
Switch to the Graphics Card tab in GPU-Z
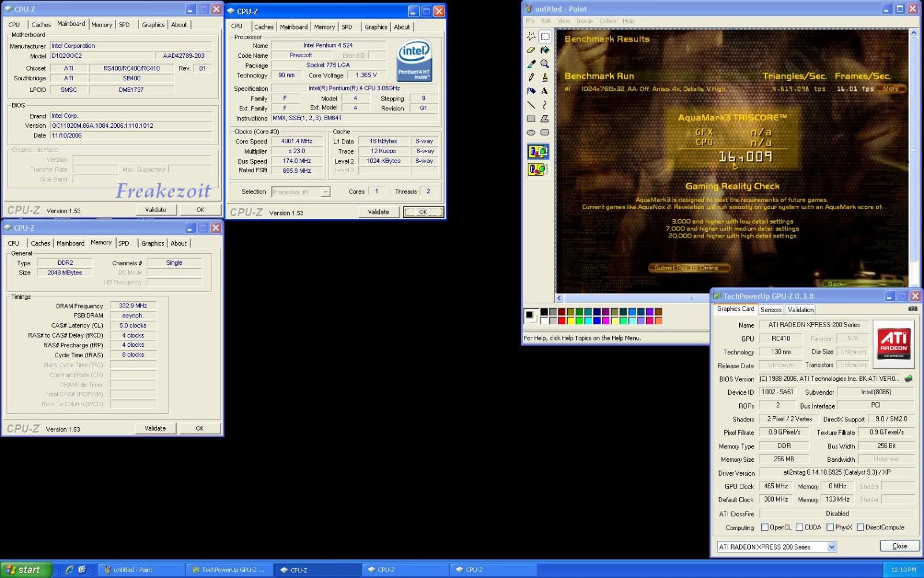pos(736,309)
